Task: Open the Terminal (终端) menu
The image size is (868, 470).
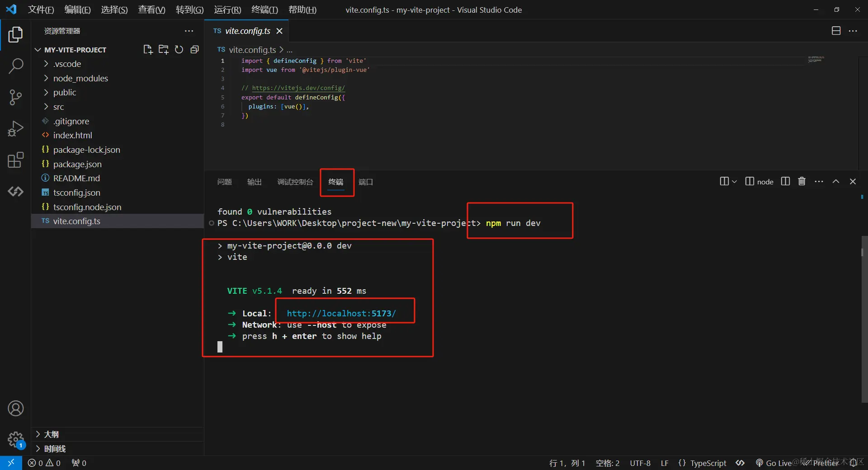Action: pyautogui.click(x=264, y=9)
